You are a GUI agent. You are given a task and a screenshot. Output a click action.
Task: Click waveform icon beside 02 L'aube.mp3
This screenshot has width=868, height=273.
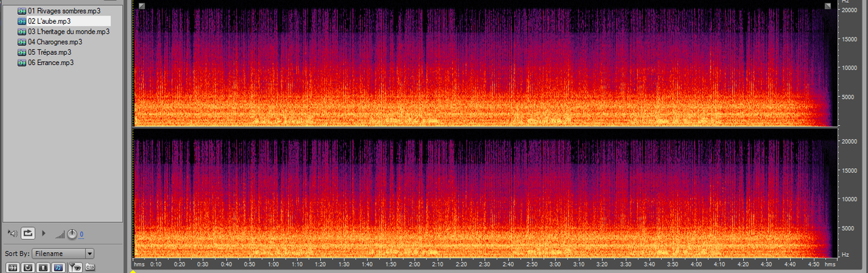(x=22, y=22)
